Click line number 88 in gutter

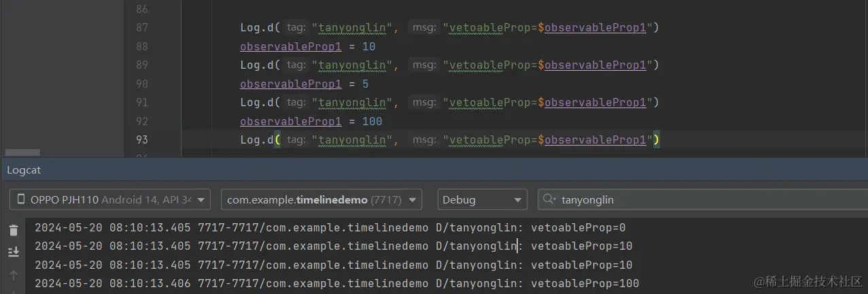click(x=141, y=47)
